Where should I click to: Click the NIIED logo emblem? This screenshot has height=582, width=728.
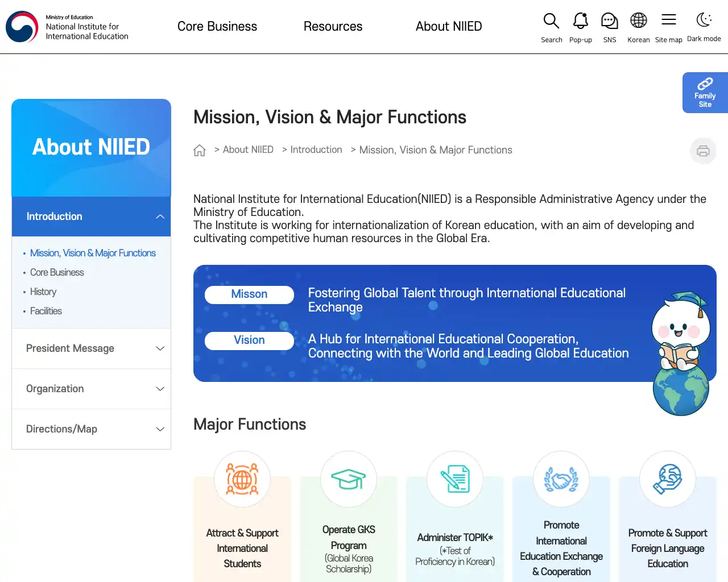point(22,27)
